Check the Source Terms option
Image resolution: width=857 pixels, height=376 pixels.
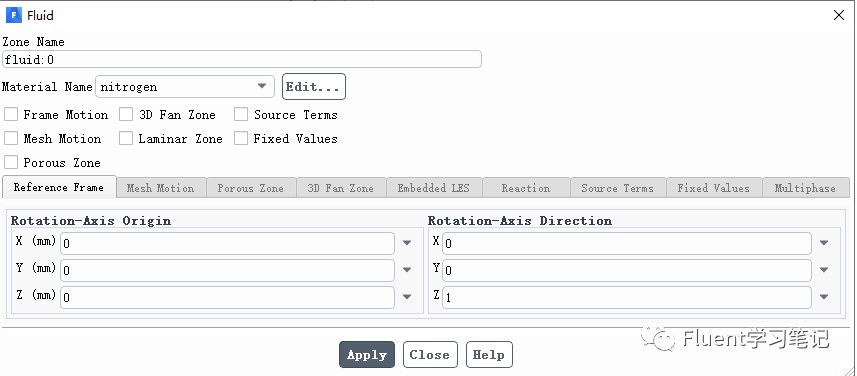(241, 115)
